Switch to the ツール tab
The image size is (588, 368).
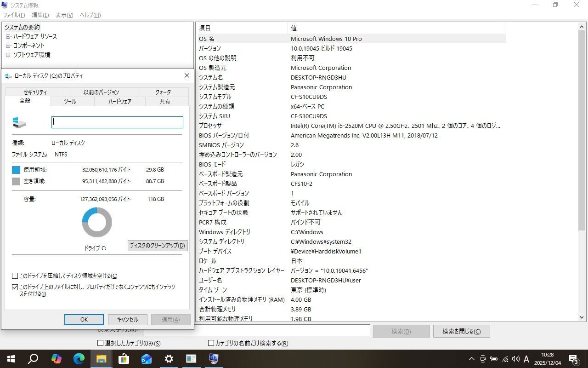pos(70,101)
